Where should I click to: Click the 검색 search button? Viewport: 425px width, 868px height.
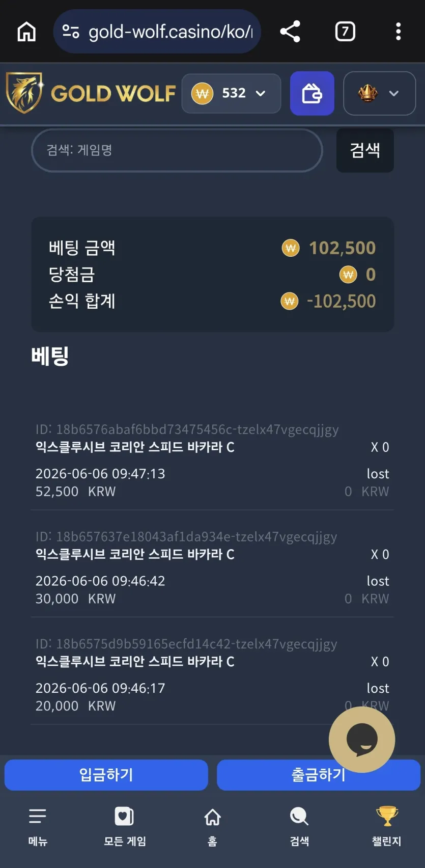[x=365, y=150]
